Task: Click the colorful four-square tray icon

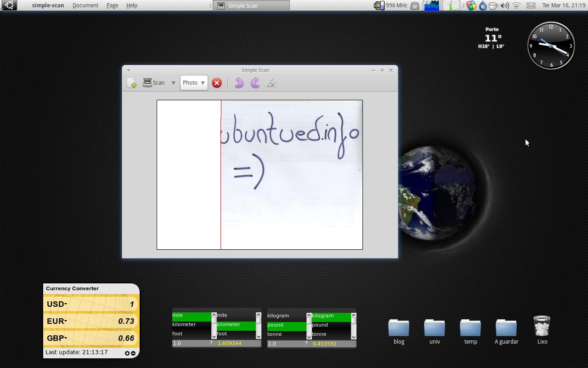Action: [471, 6]
